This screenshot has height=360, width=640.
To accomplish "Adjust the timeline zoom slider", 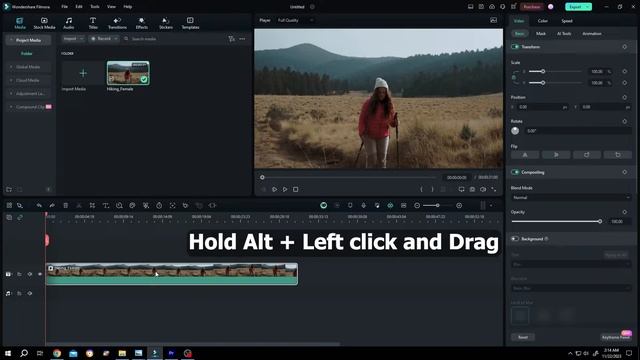I will pos(438,205).
